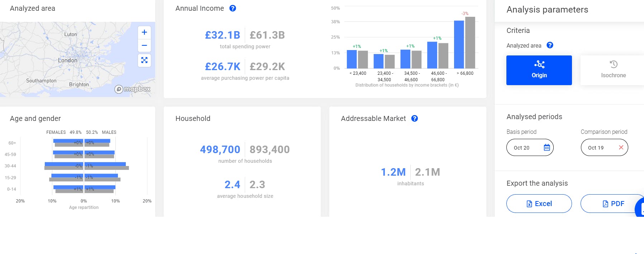Click the 60+ females bar in age pyramid
Screen dimensions: 644x254
pyautogui.click(x=68, y=141)
